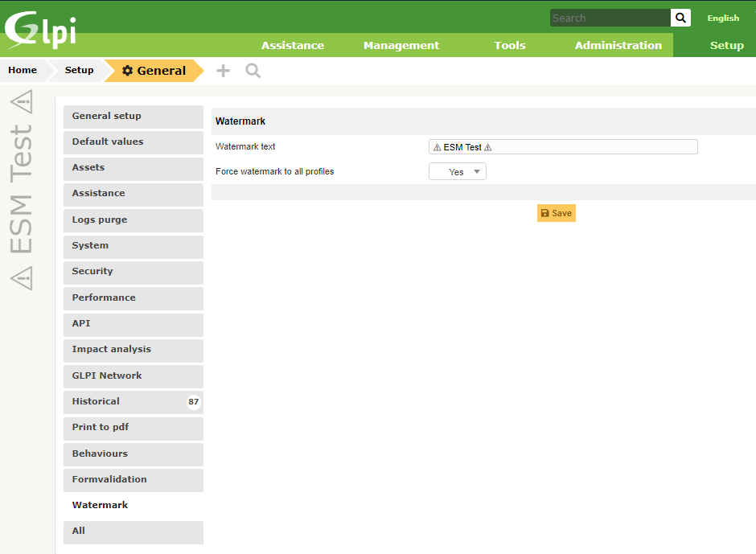Click the plus add icon in breadcrumb bar

tap(224, 71)
